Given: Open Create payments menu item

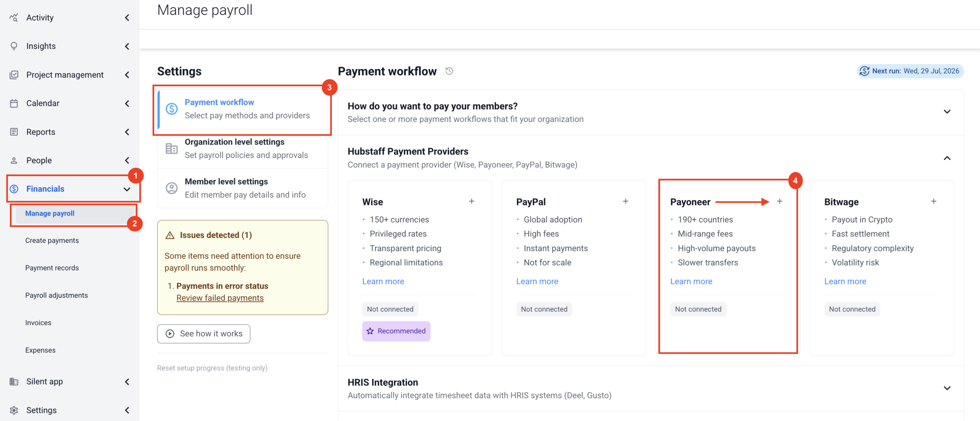Looking at the screenshot, I should pos(52,241).
